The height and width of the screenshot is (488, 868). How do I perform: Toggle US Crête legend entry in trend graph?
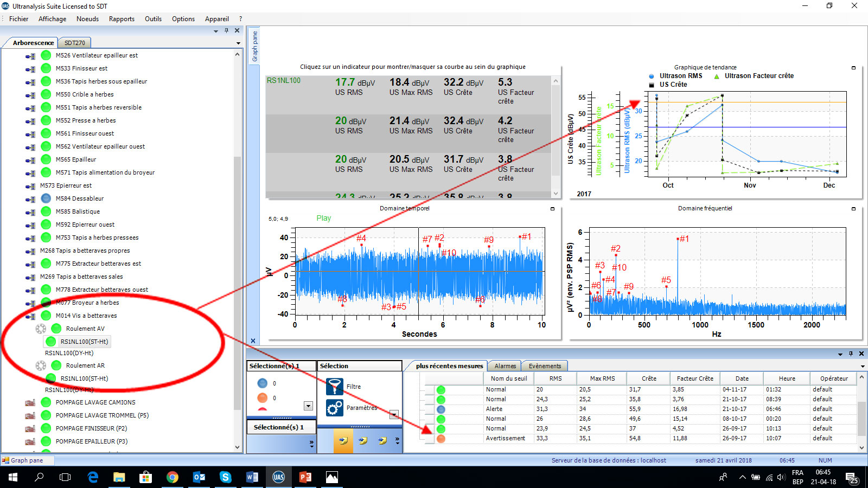click(668, 85)
